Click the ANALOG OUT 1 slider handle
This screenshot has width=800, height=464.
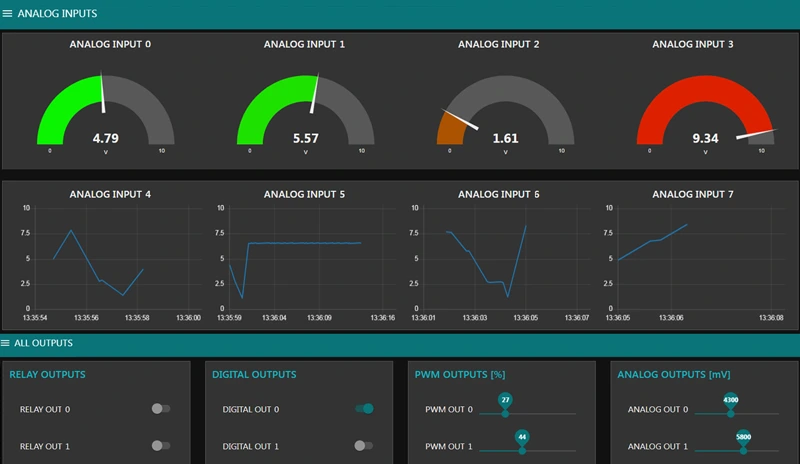coord(743,450)
